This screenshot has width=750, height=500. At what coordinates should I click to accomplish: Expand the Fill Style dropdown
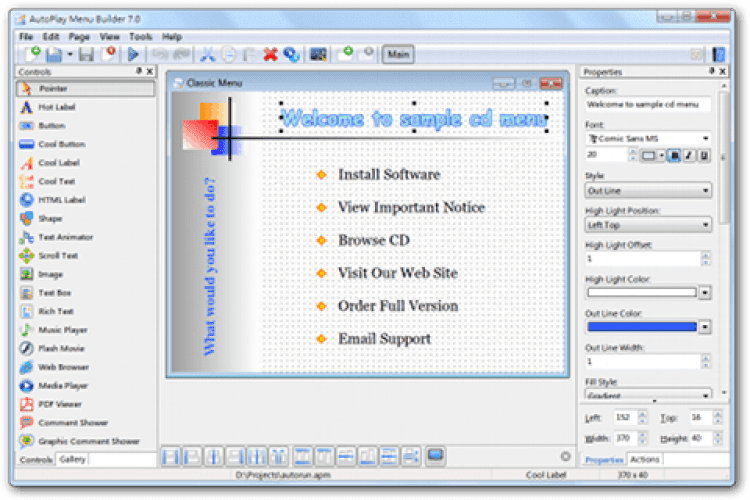click(x=648, y=395)
